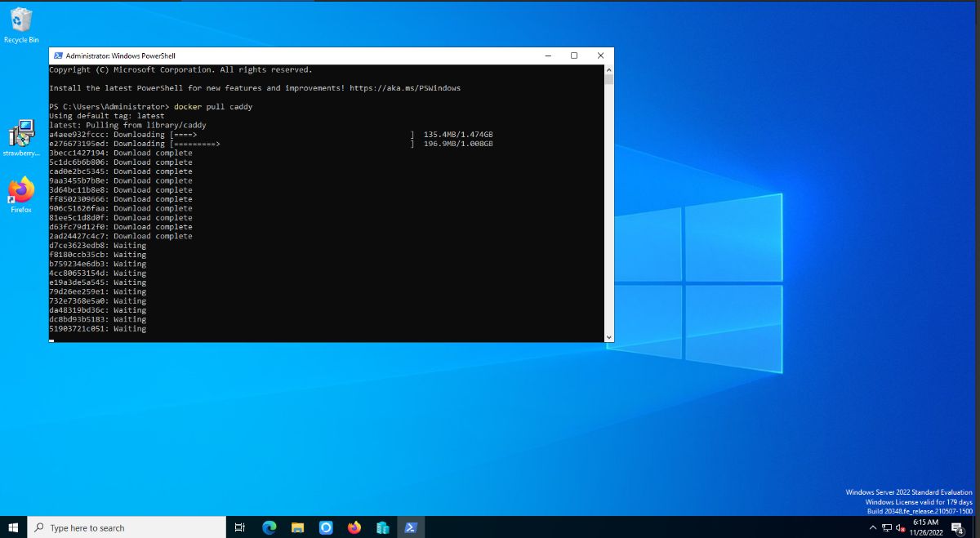Image resolution: width=980 pixels, height=538 pixels.
Task: Open File Explorer from the taskbar
Action: pyautogui.click(x=297, y=527)
